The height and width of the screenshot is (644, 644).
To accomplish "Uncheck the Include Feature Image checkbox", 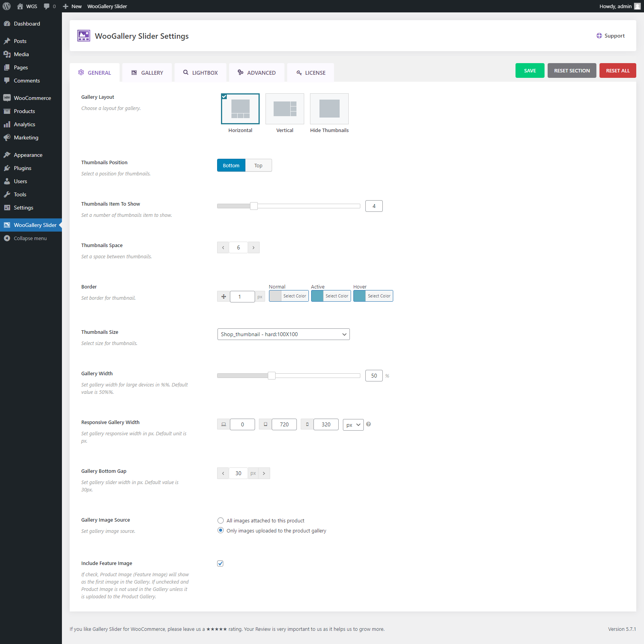I will (220, 563).
